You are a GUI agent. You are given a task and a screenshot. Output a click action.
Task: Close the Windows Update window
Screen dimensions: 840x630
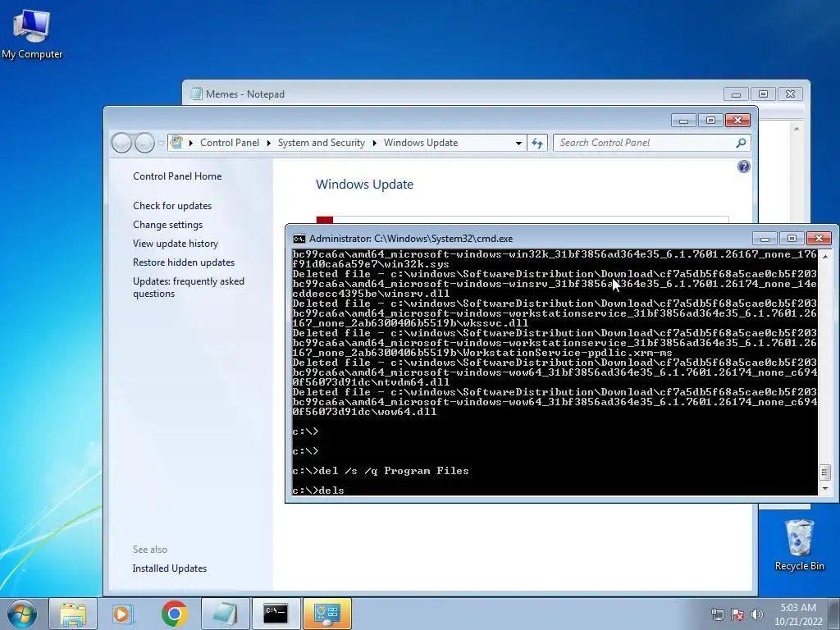pos(737,121)
